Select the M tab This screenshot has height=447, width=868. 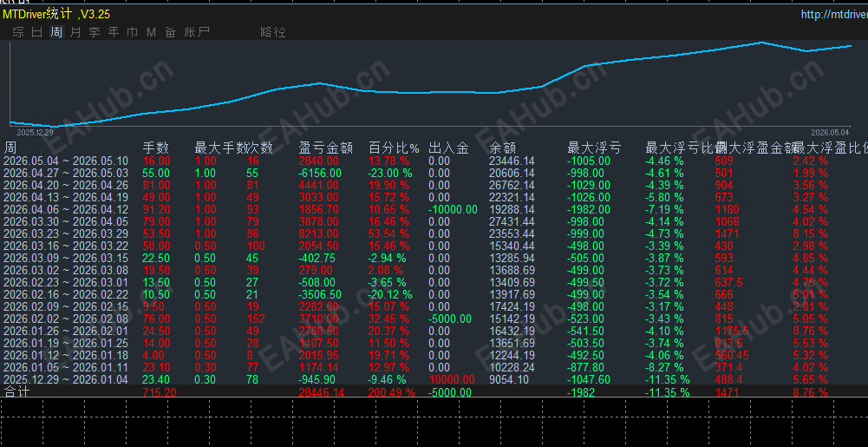pos(151,32)
